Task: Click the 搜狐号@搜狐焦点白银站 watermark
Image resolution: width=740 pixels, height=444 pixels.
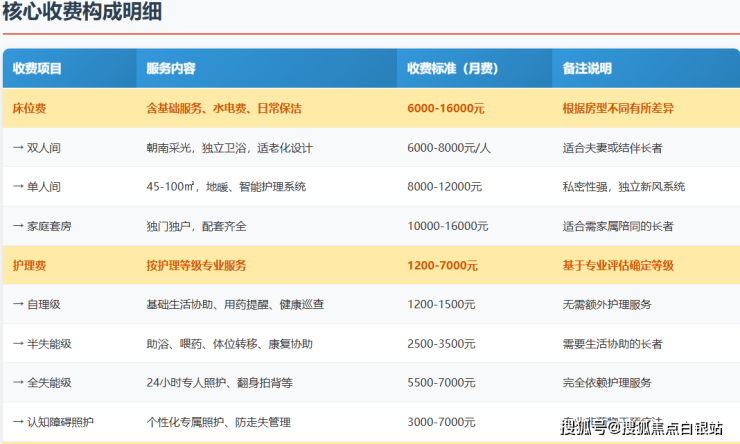Action: 642,428
